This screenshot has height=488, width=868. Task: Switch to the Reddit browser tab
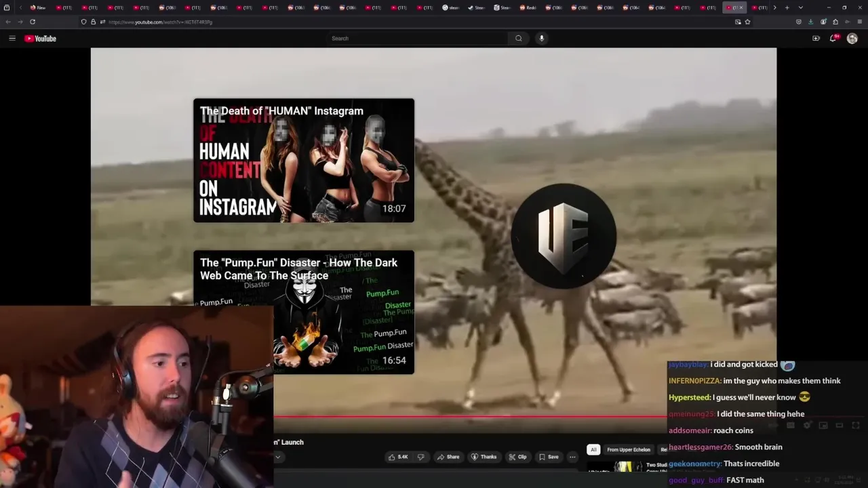pos(528,7)
